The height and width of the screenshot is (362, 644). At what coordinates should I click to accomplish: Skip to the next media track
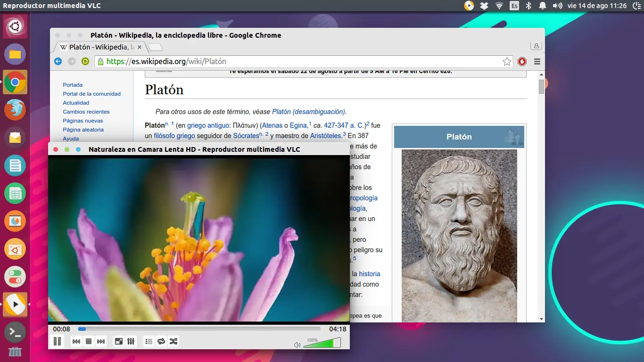101,341
